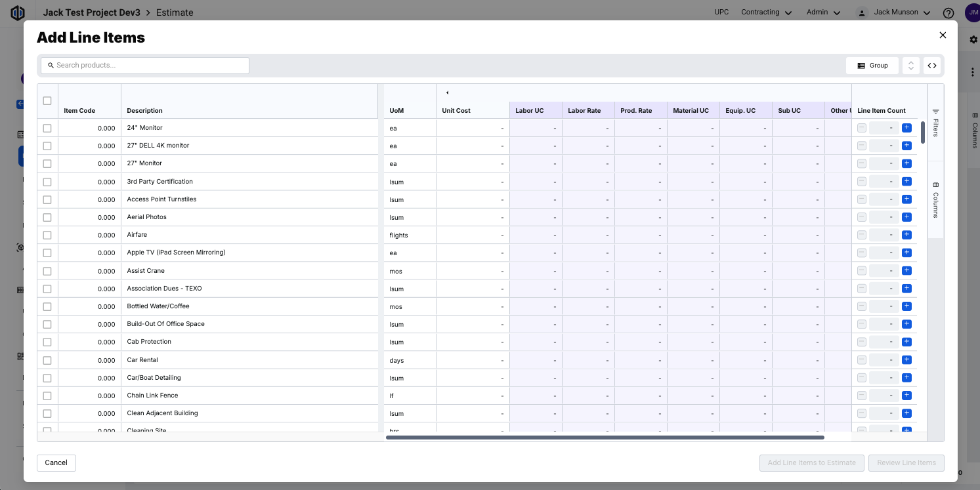Image resolution: width=980 pixels, height=490 pixels.
Task: Open the Group options button
Action: tap(872, 66)
